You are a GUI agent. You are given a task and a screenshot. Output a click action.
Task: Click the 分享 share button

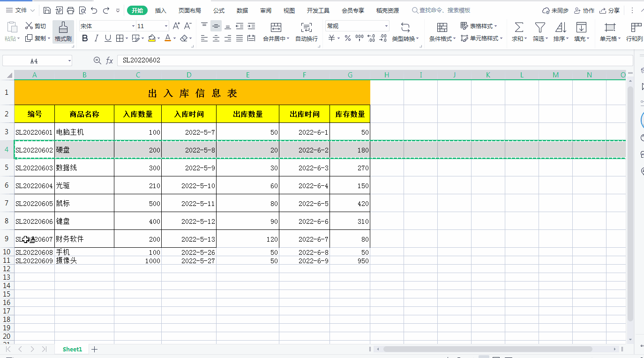(609, 10)
